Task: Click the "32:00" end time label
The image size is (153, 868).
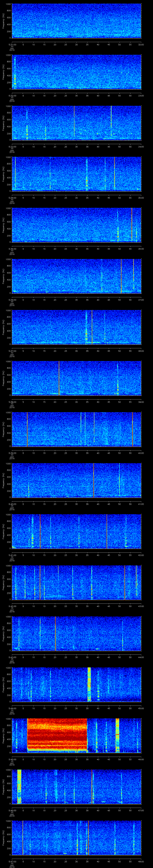Action: point(141,44)
